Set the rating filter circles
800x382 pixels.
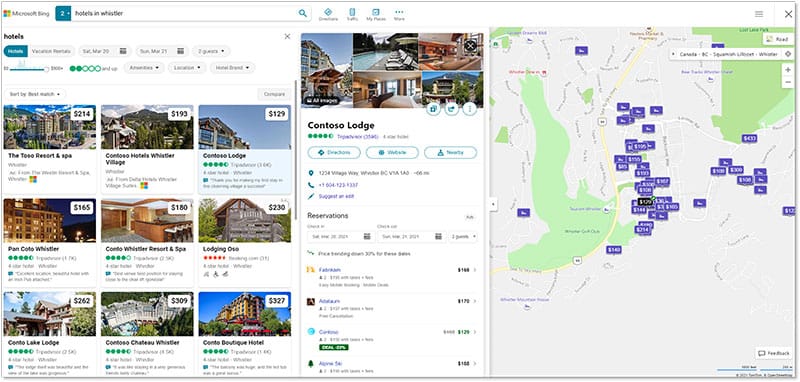click(x=85, y=68)
